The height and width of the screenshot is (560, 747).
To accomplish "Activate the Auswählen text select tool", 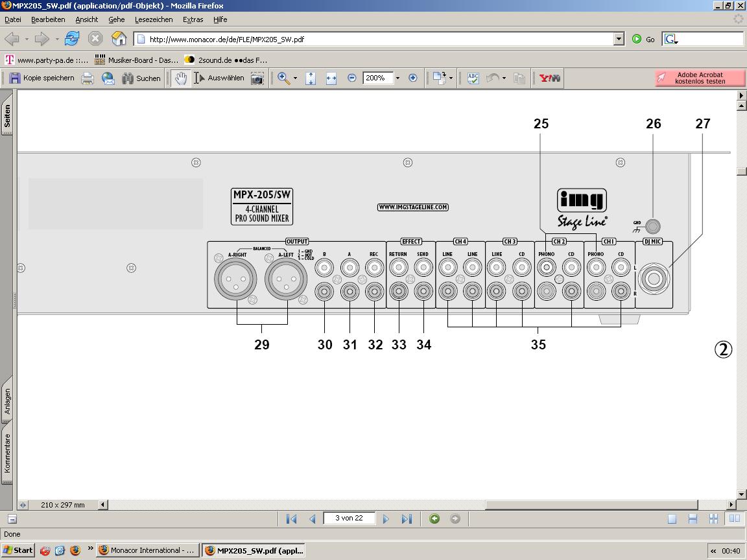I will [x=219, y=78].
